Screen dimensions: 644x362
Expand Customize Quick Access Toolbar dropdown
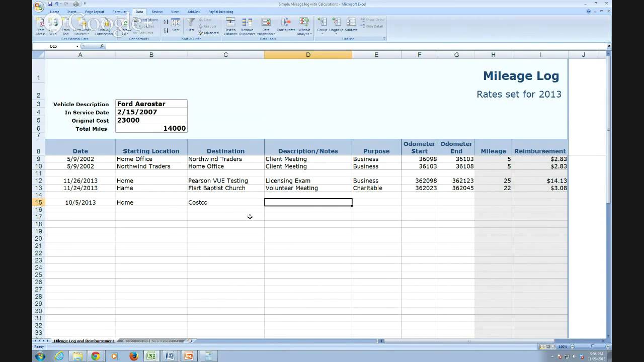coord(85,4)
